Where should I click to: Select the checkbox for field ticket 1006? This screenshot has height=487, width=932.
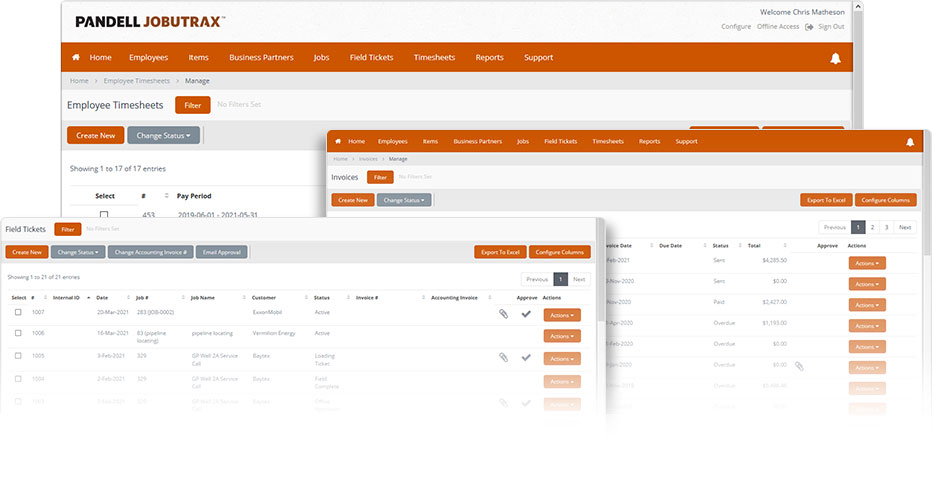[x=18, y=333]
